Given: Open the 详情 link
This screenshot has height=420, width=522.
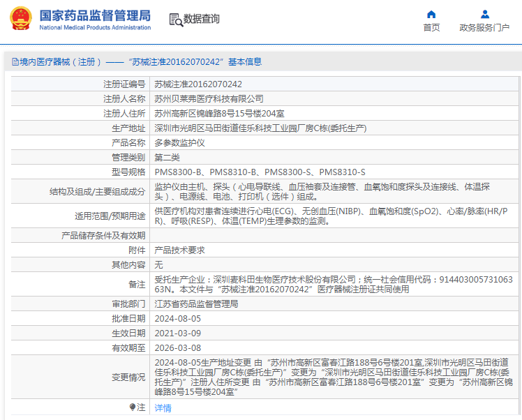Looking at the screenshot, I should pos(163,407).
